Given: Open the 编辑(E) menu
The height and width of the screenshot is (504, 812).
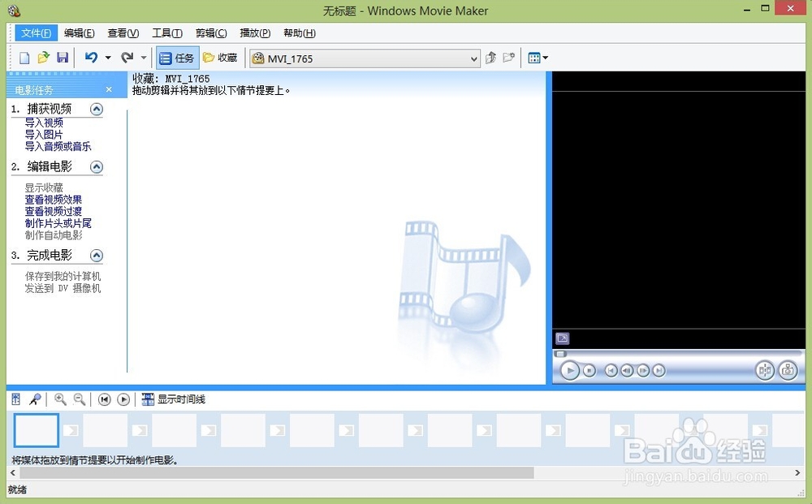Looking at the screenshot, I should pyautogui.click(x=80, y=33).
